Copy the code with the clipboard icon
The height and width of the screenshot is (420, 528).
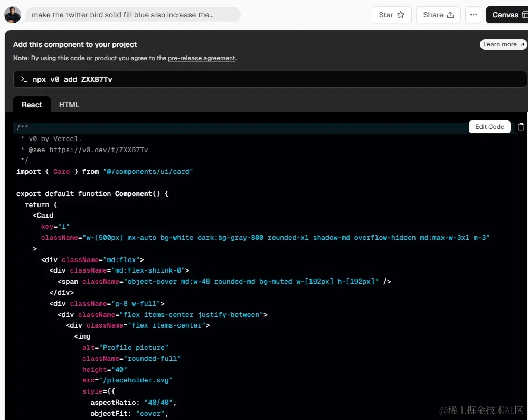click(x=521, y=127)
